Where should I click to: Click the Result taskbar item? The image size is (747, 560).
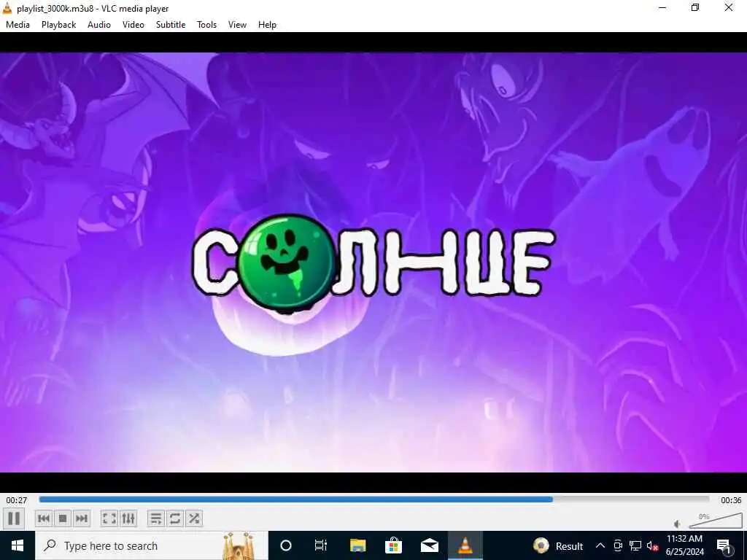558,545
